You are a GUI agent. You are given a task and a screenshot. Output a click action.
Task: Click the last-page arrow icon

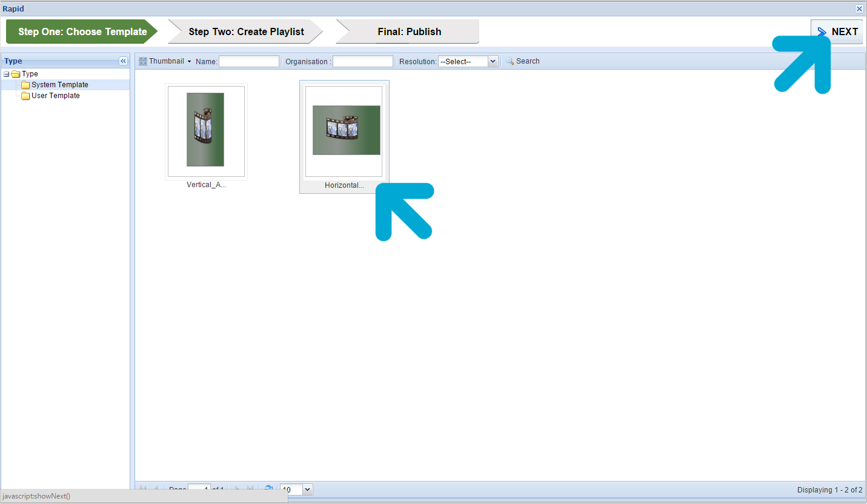point(250,489)
